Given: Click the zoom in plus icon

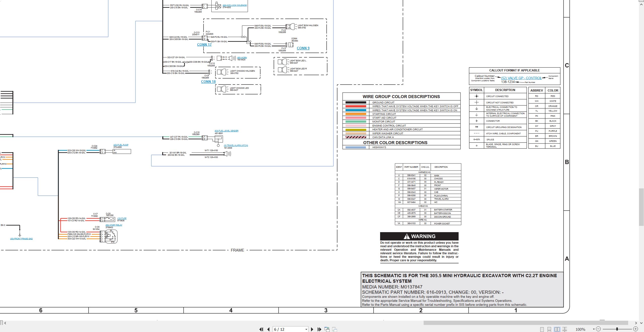Looking at the screenshot, I should click(x=635, y=329).
